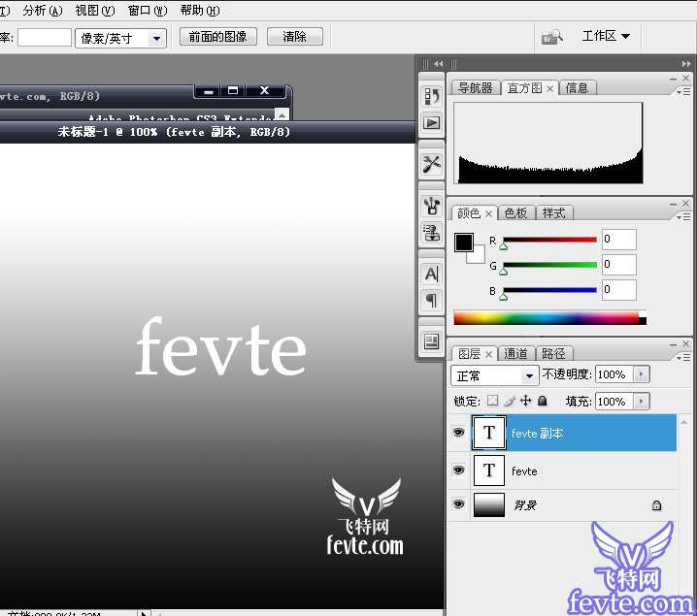Launch Bridge from the options bar icon
Viewport: 697px width, 616px height.
tap(552, 37)
